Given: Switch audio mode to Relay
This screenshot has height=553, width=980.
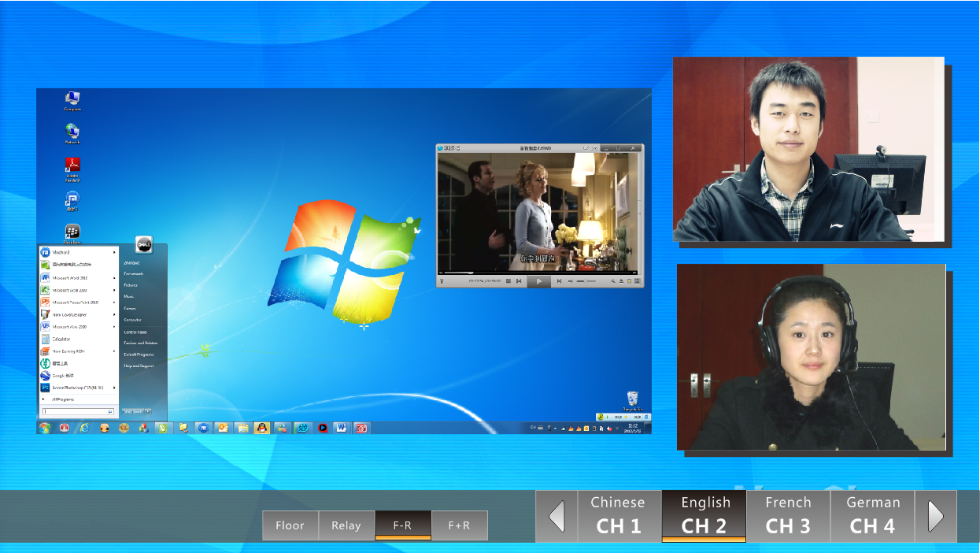Looking at the screenshot, I should (346, 525).
